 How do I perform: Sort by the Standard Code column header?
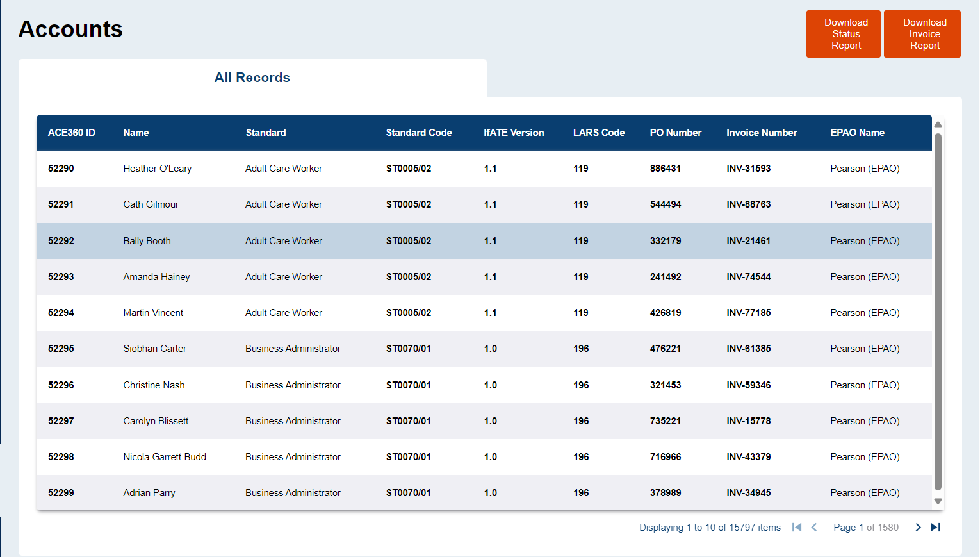419,133
